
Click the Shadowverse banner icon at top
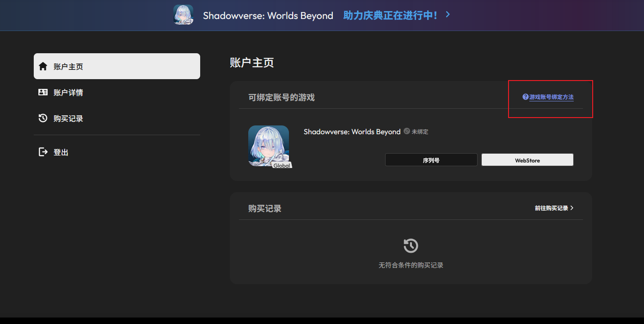(x=184, y=15)
